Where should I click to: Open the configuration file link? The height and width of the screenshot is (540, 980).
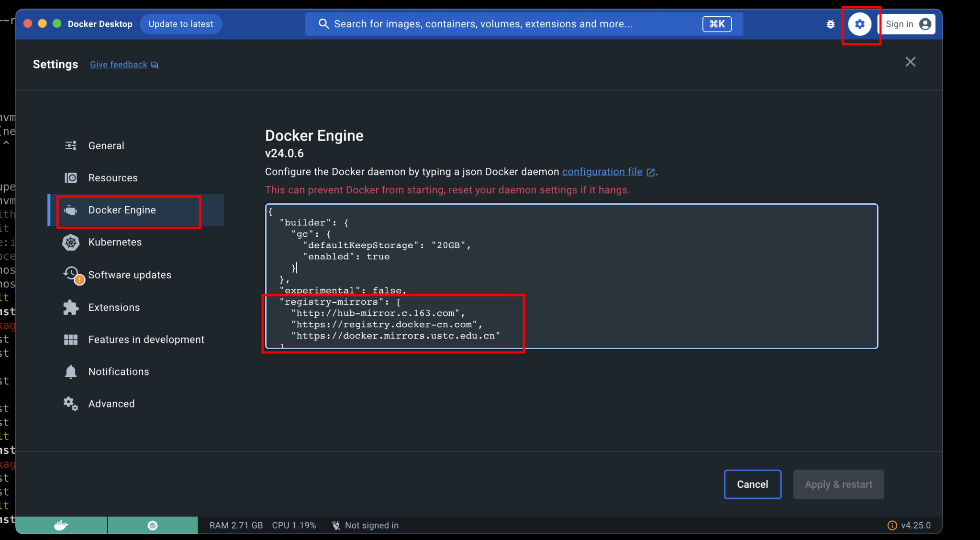[601, 172]
